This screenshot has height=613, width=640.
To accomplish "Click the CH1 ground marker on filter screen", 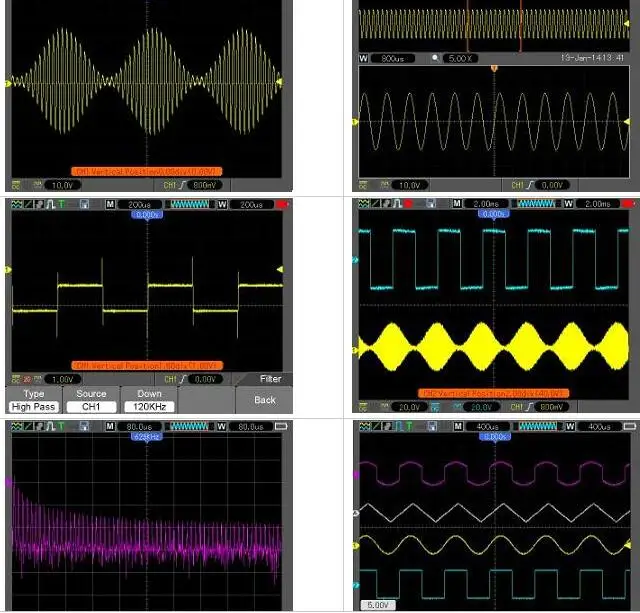I will tap(8, 270).
